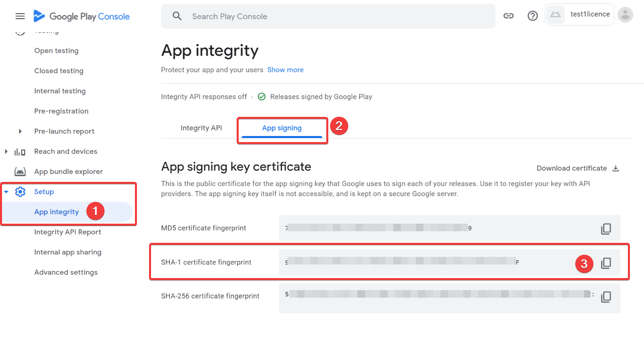
Task: Click the Show more link
Action: click(285, 70)
